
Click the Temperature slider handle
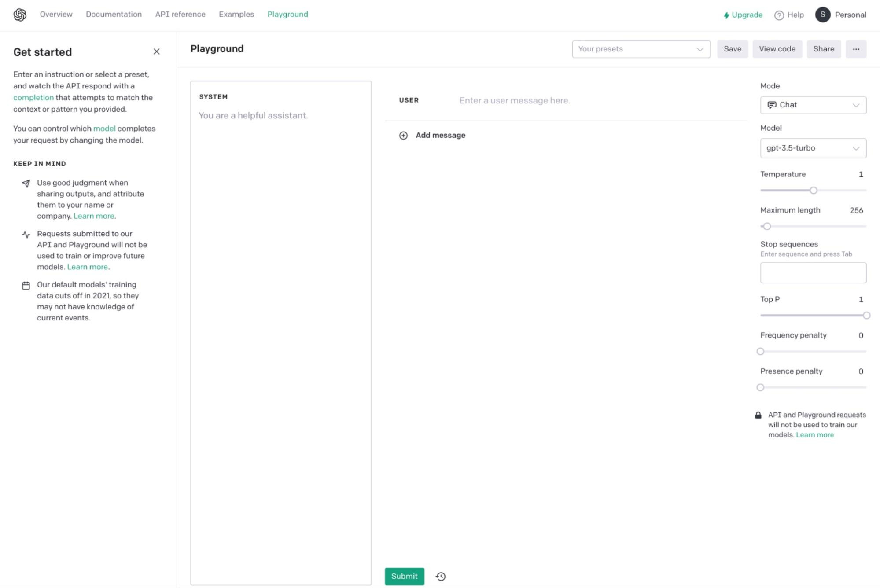pos(813,191)
